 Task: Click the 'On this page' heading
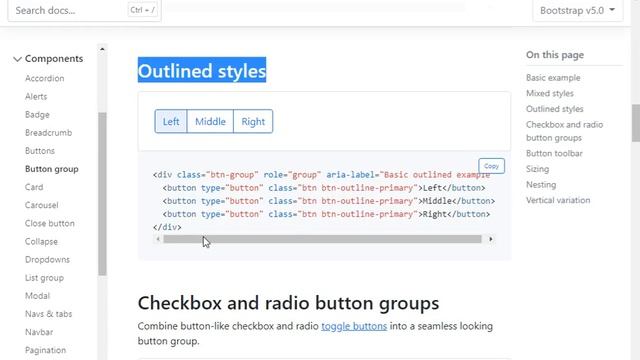point(555,55)
